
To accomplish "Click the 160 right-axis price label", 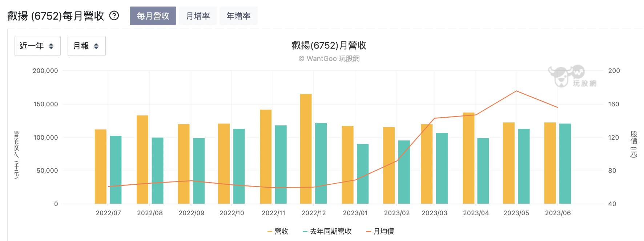I will click(x=614, y=104).
